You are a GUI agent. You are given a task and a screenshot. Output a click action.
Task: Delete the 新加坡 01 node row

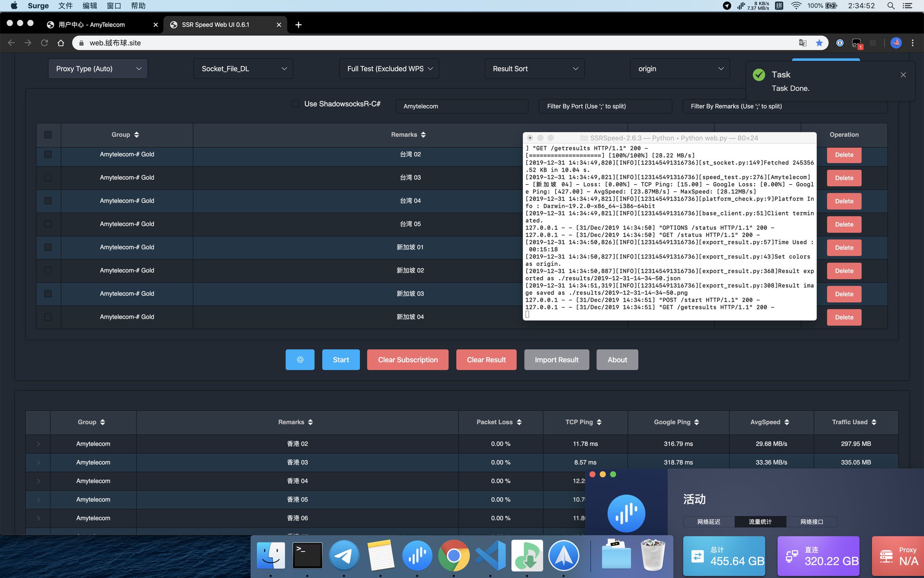(844, 247)
